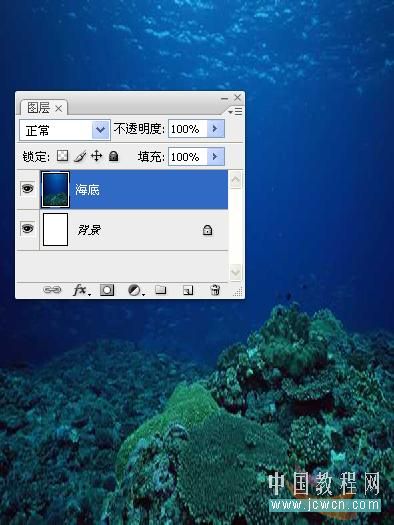This screenshot has height=525, width=394.
Task: Select the 背景 layer thumbnail
Action: (55, 230)
